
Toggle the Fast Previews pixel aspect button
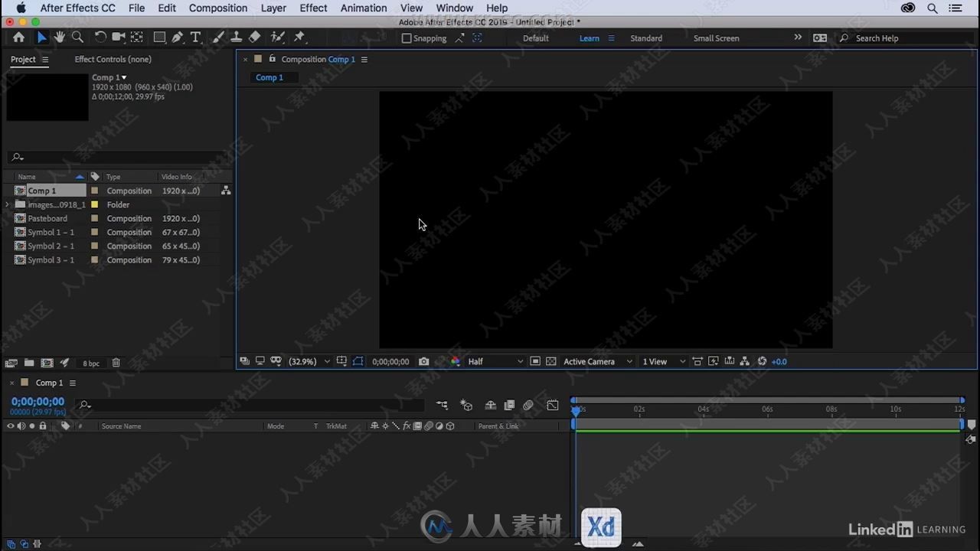pyautogui.click(x=713, y=361)
